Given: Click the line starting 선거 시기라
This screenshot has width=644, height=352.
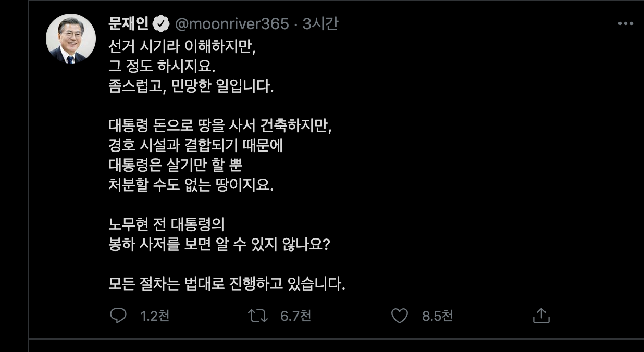Looking at the screenshot, I should (x=183, y=46).
